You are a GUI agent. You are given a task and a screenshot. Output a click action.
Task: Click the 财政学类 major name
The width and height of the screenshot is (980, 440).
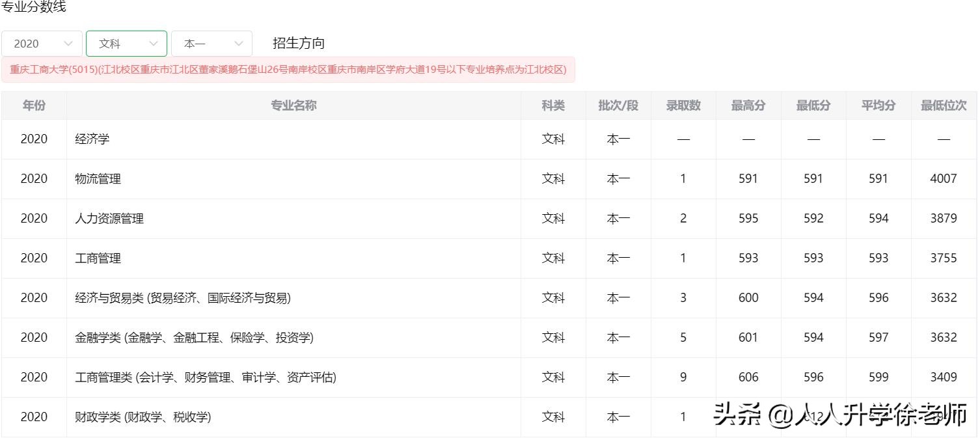click(143, 417)
